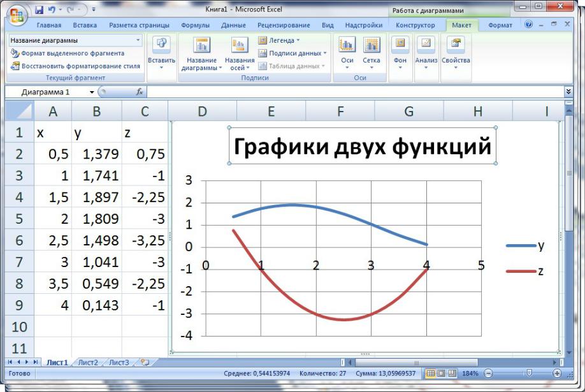Open the Name Box dropdown arrow
This screenshot has width=585, height=392.
tap(92, 92)
